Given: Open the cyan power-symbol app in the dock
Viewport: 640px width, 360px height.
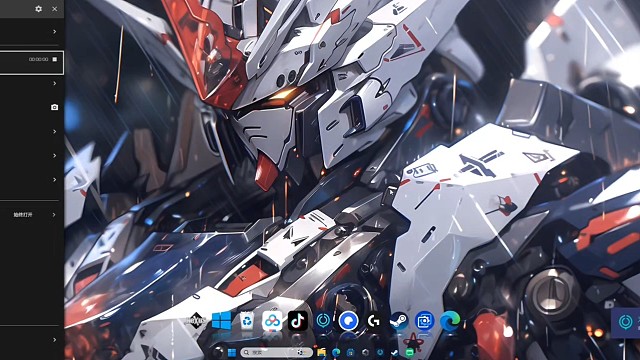Looking at the screenshot, I should 323,321.
